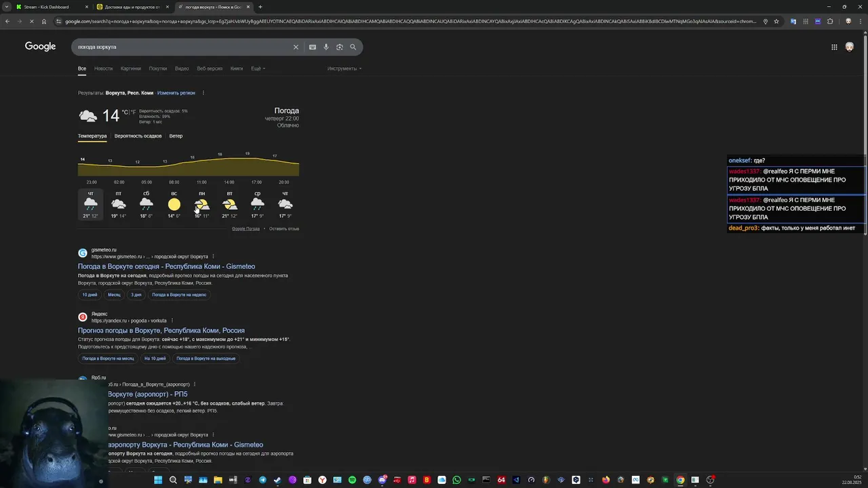Select the вт day forecast
Screen dimensions: 868x488
click(229, 205)
